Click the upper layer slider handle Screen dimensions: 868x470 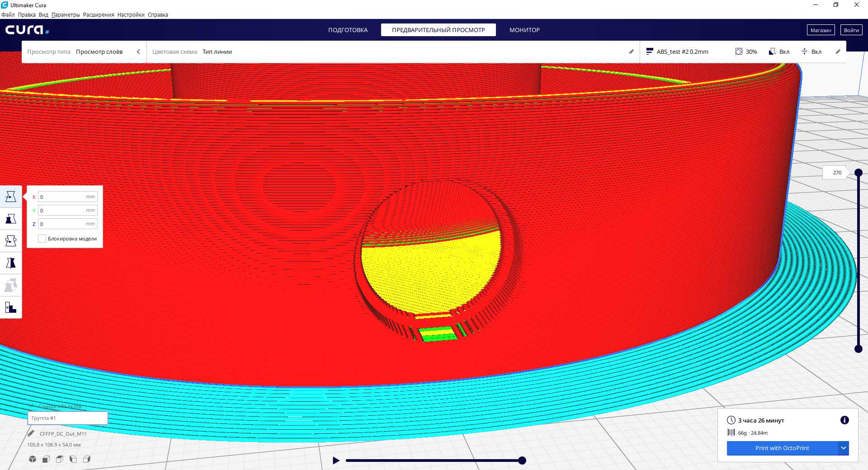coord(859,173)
